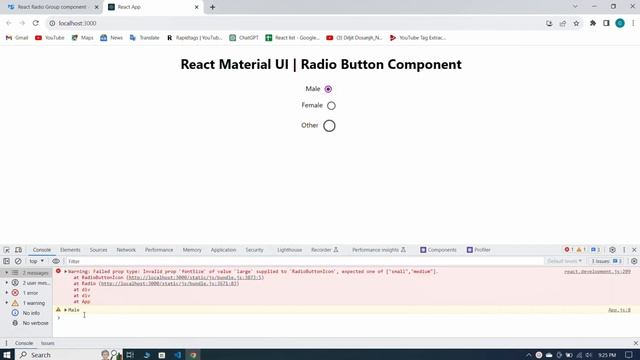Open a new browser tab with plus
The image size is (640, 360).
tap(213, 7)
